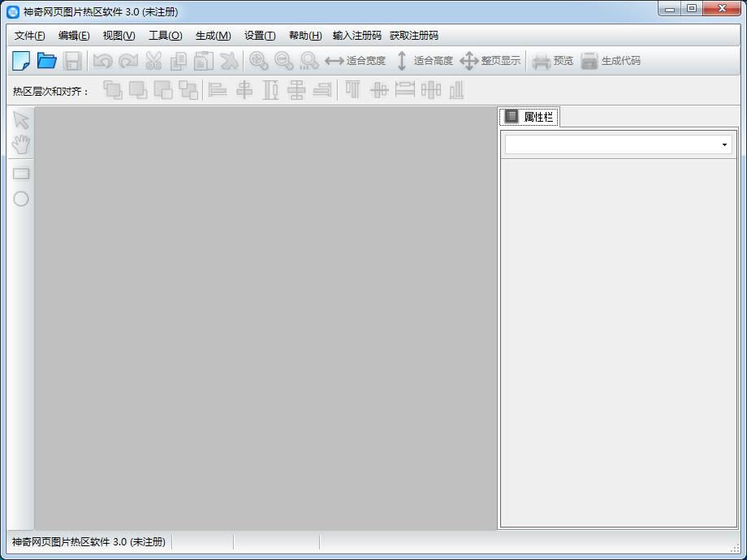Image resolution: width=747 pixels, height=560 pixels.
Task: Click the distribute vertically icon
Action: (x=431, y=89)
